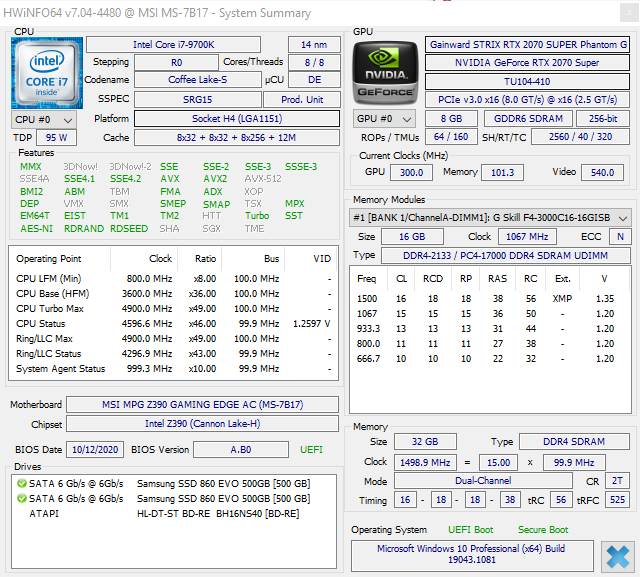Click the 8 GB GPU memory field

[451, 119]
